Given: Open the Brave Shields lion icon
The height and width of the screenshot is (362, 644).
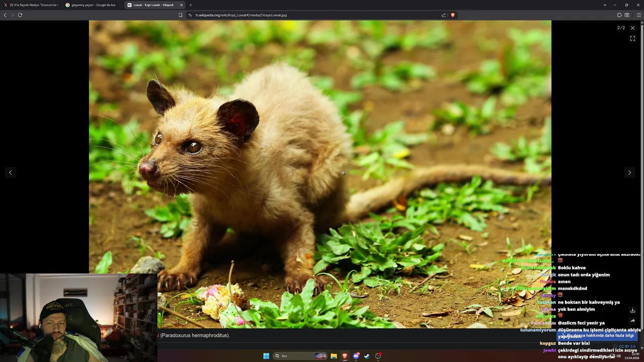Looking at the screenshot, I should [453, 15].
